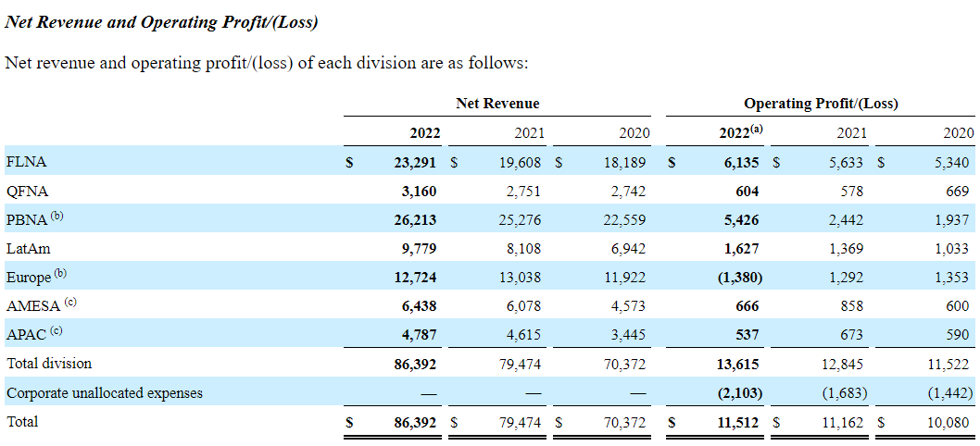Click the Operating Profit/(Loss) column group header
The height and width of the screenshot is (446, 980).
pos(821,103)
